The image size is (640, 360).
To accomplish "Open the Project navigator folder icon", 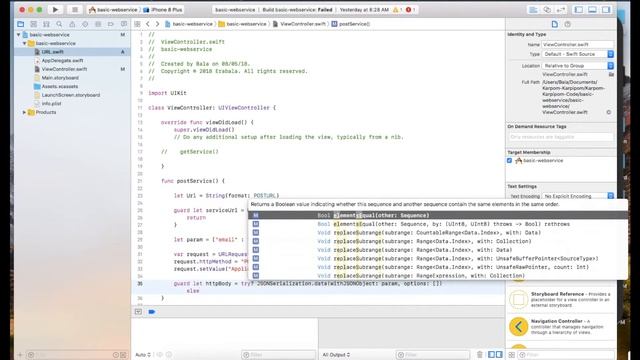I will (x=20, y=24).
